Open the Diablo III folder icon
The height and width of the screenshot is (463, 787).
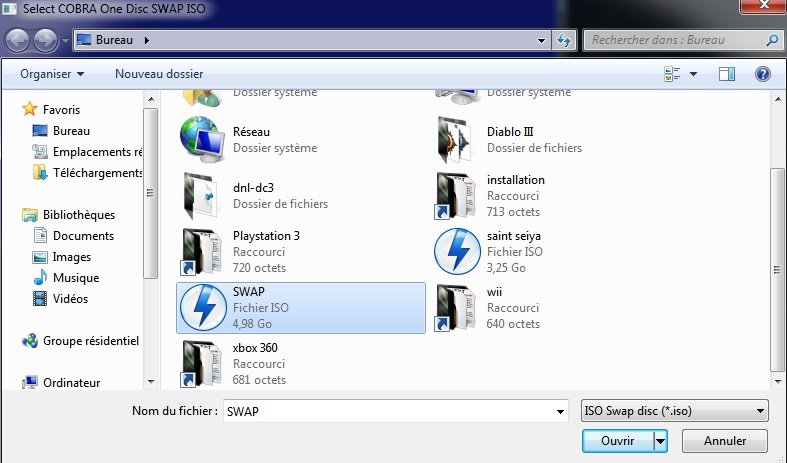457,139
